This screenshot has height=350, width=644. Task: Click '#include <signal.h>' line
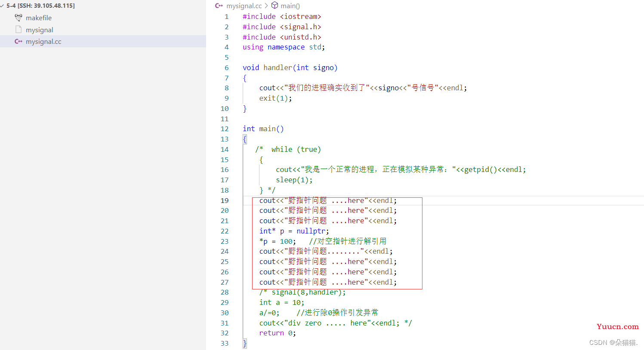pyautogui.click(x=282, y=27)
